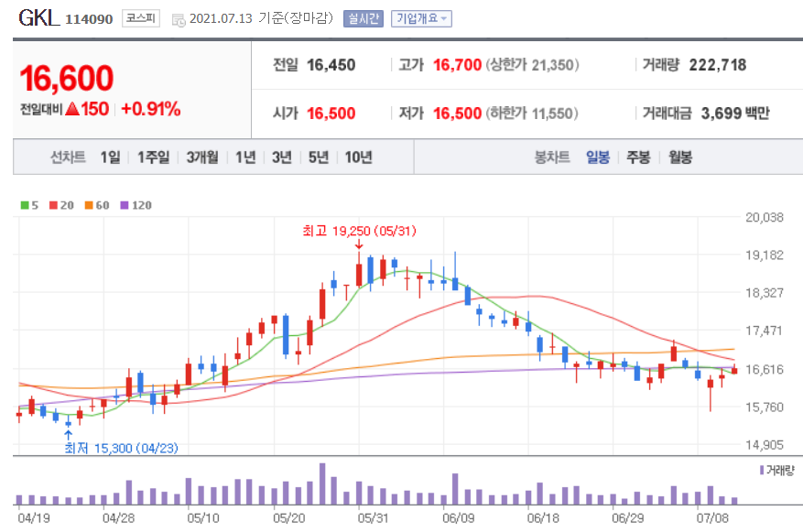This screenshot has width=803, height=532.
Task: Select the 1일 line chart tab
Action: pyautogui.click(x=110, y=157)
